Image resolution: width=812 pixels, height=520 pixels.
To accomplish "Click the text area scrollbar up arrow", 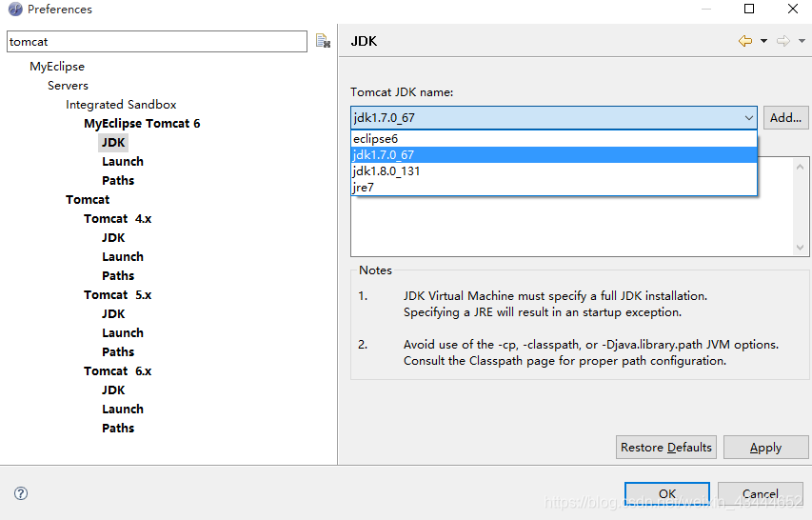I will coord(800,167).
